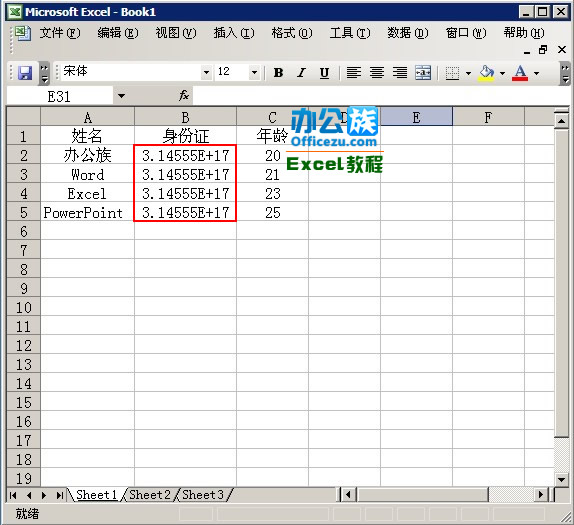Open the 格式(O) menu
The height and width of the screenshot is (525, 574).
click(x=292, y=33)
